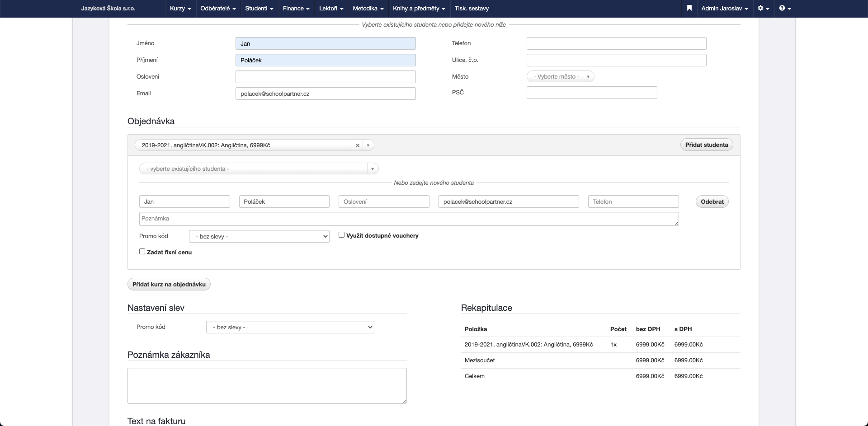Open Knihy a předměty menu
Viewport: 868px width, 426px height.
click(419, 8)
